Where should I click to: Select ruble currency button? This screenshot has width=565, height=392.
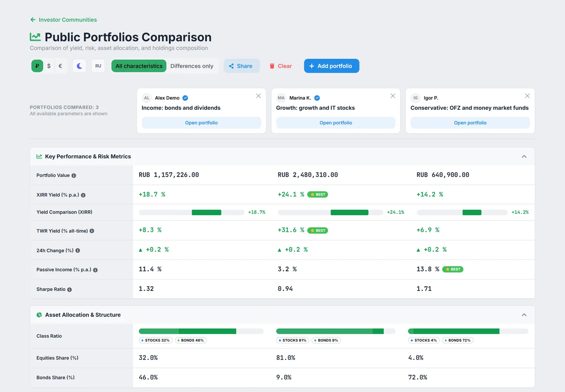click(37, 66)
